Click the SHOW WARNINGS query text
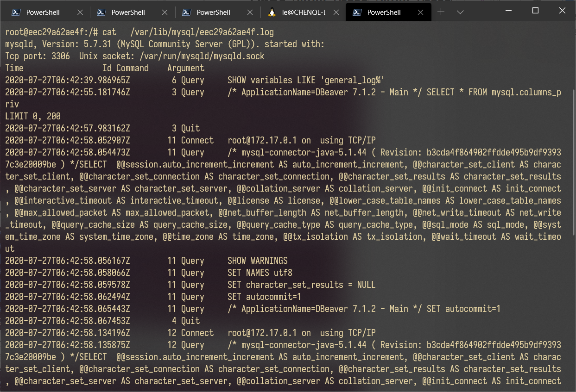 coord(257,261)
